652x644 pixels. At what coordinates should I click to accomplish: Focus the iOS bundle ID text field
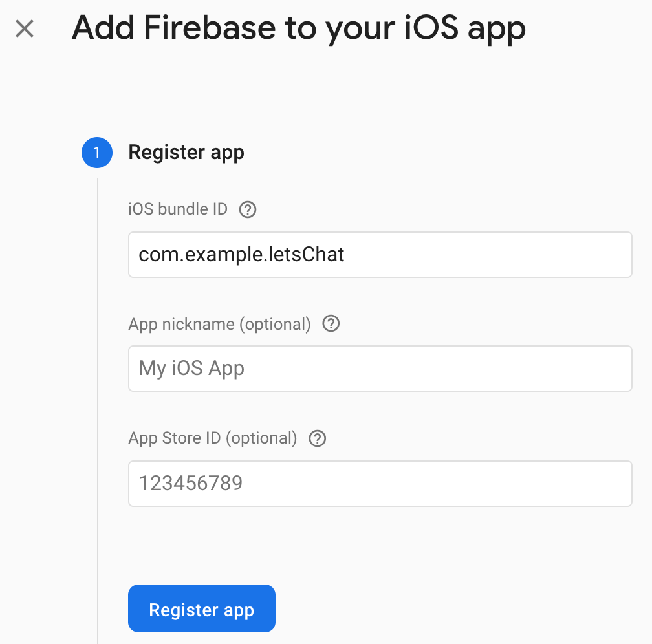tap(380, 255)
